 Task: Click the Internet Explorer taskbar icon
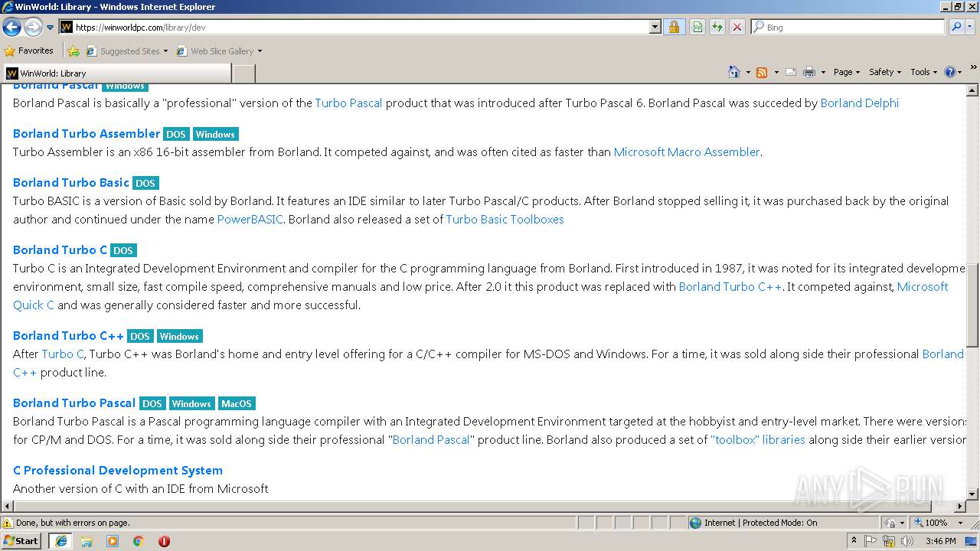[60, 541]
